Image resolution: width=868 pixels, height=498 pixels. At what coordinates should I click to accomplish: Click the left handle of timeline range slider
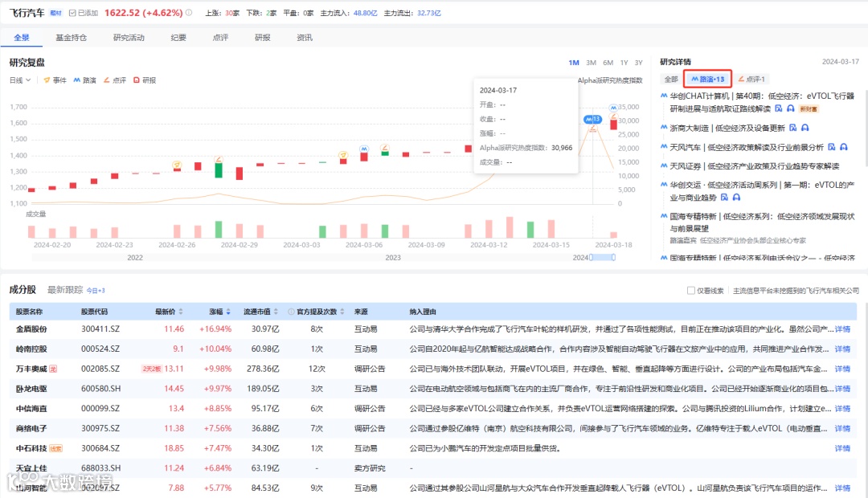tap(592, 257)
